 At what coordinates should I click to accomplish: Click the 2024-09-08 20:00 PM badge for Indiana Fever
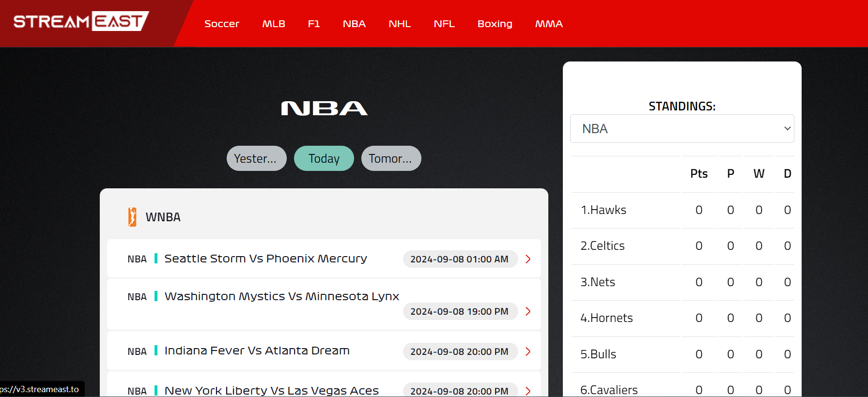(x=460, y=351)
